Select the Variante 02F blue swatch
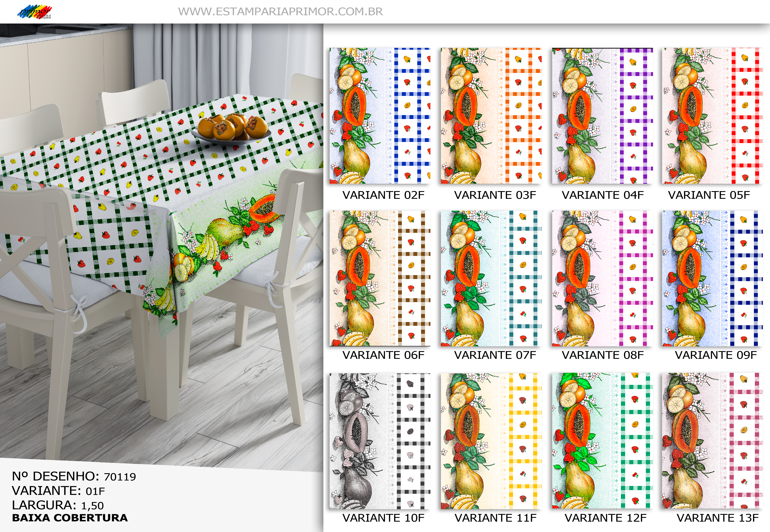The width and height of the screenshot is (770, 532). 380,116
